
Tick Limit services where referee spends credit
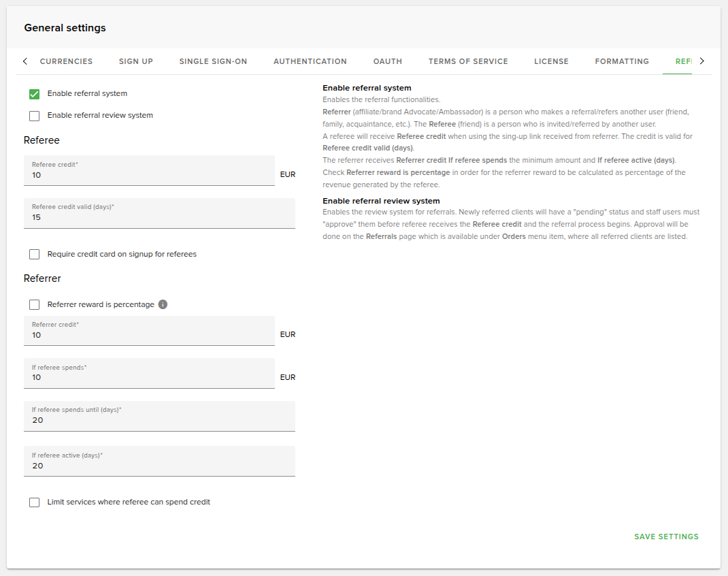tap(35, 502)
